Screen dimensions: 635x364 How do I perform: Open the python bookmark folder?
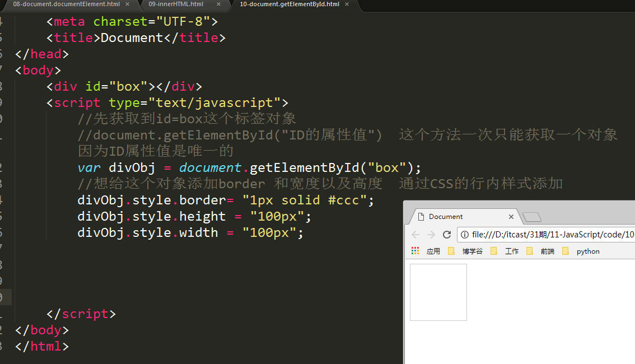tap(581, 251)
